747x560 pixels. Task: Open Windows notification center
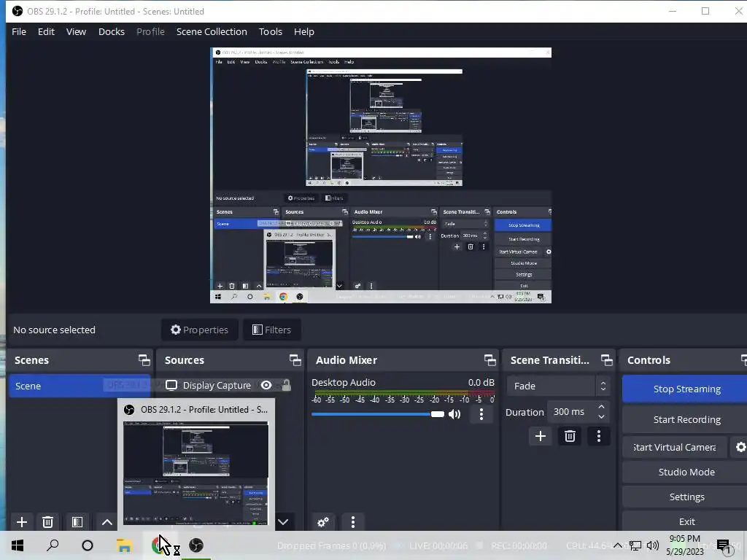[723, 545]
